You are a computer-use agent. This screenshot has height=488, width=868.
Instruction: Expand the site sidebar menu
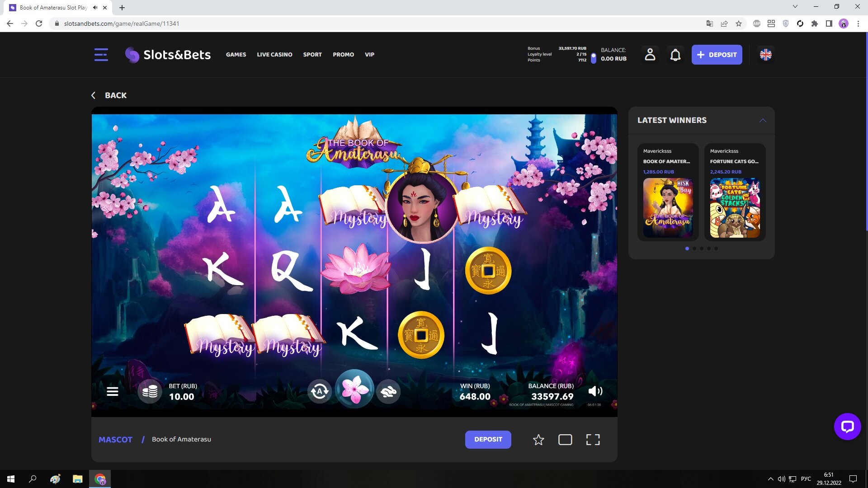tap(101, 55)
